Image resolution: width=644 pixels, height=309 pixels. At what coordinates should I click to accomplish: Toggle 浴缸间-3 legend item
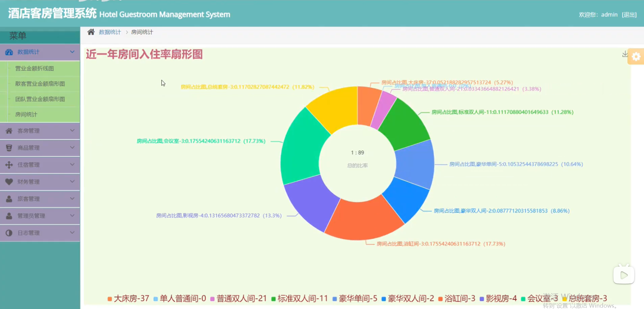pyautogui.click(x=457, y=299)
